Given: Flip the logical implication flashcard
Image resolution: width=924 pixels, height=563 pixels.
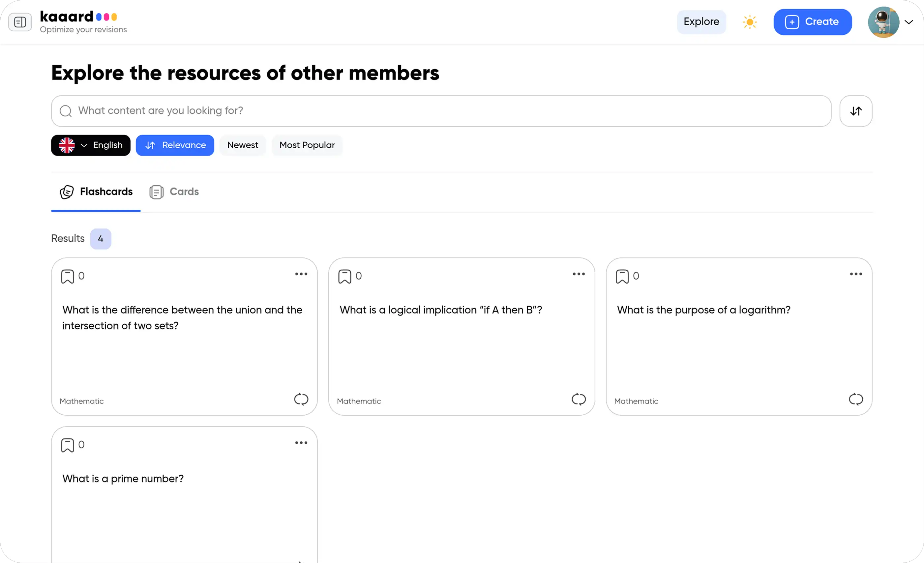Looking at the screenshot, I should tap(579, 400).
